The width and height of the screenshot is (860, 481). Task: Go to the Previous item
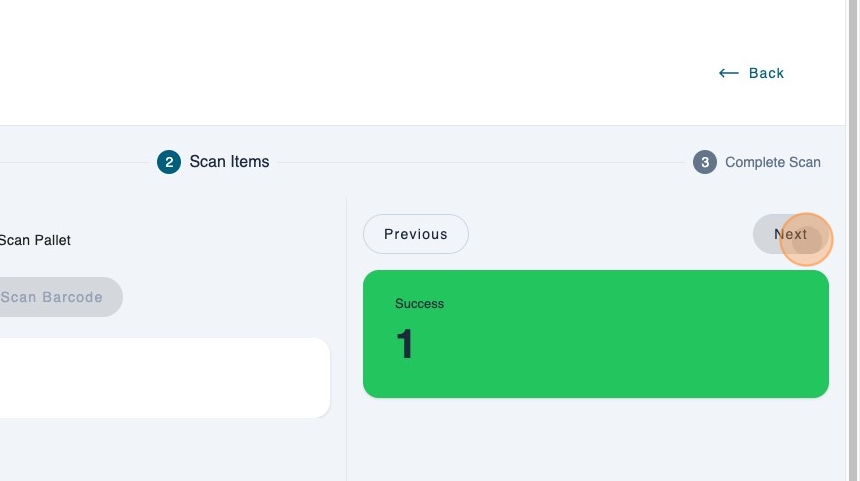point(415,234)
